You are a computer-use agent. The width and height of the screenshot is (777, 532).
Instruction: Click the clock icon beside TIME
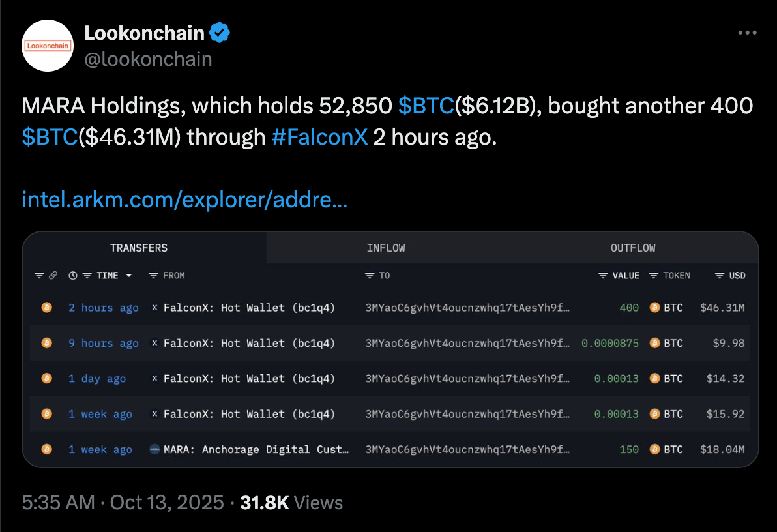tap(72, 276)
